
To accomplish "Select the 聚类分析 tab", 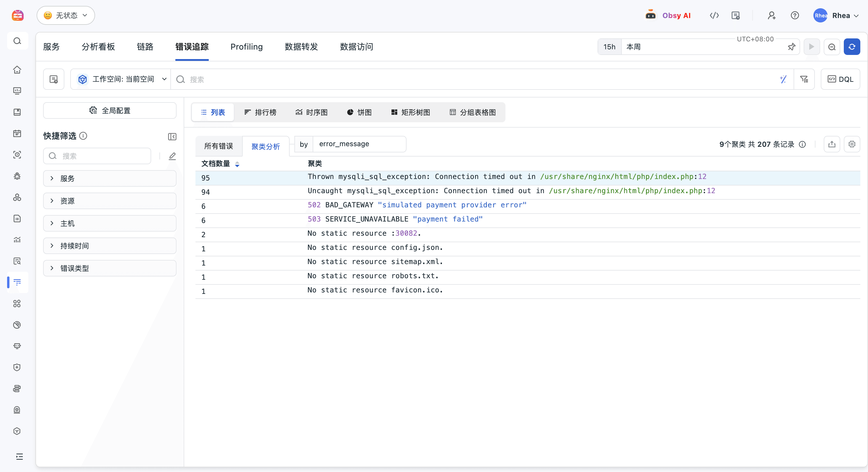I will click(265, 146).
